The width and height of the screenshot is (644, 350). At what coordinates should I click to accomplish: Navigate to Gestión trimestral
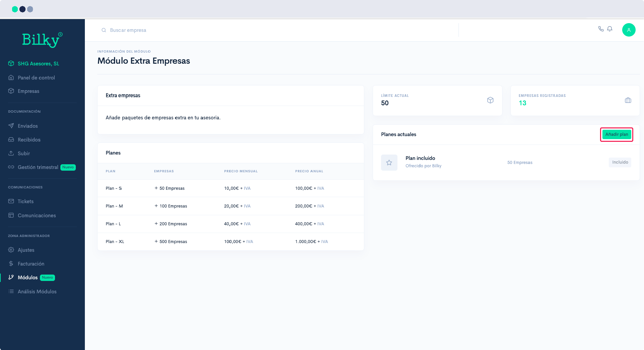coord(38,167)
